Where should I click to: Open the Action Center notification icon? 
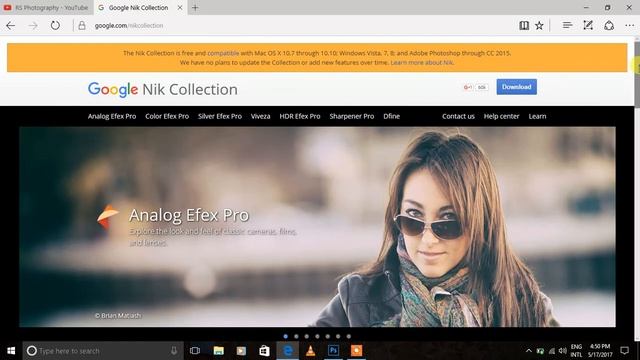[624, 351]
